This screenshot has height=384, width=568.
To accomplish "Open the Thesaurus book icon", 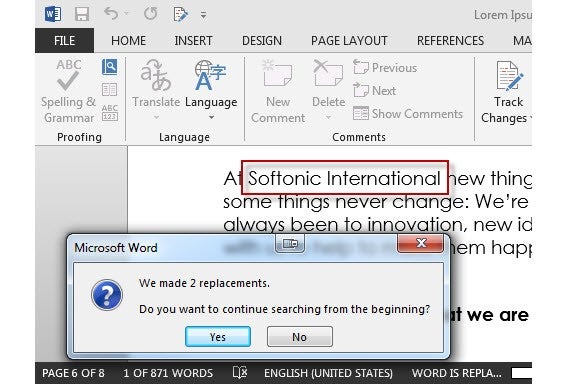I will [109, 89].
